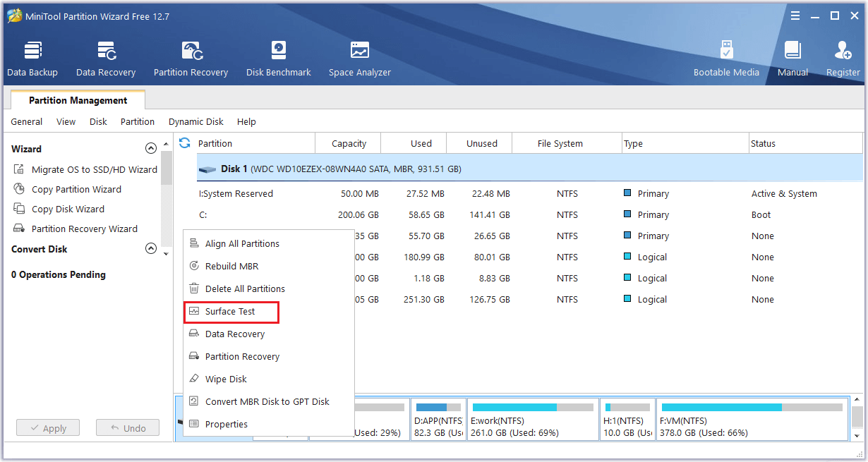Open the Partition menu

[138, 121]
